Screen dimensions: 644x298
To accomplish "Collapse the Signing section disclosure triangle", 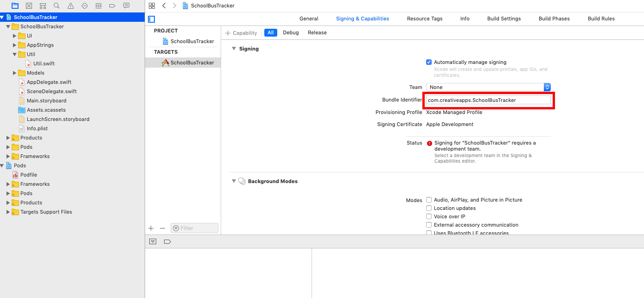I will coord(234,48).
